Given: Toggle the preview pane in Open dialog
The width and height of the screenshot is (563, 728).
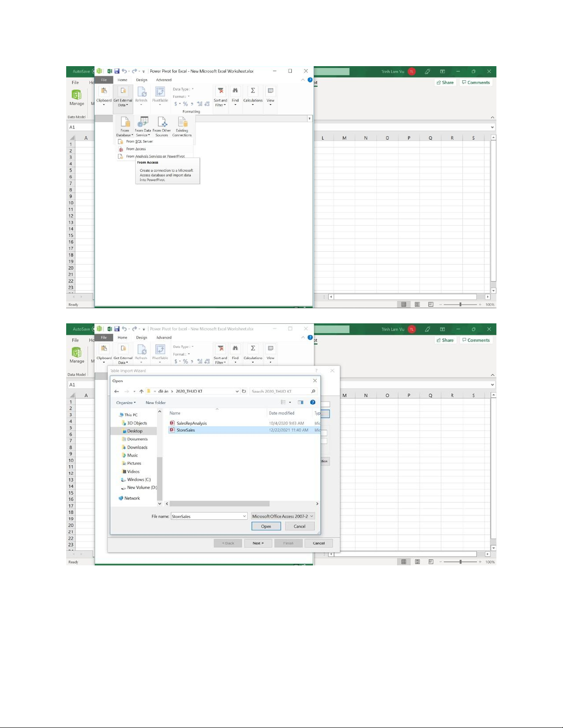Looking at the screenshot, I should [x=301, y=402].
